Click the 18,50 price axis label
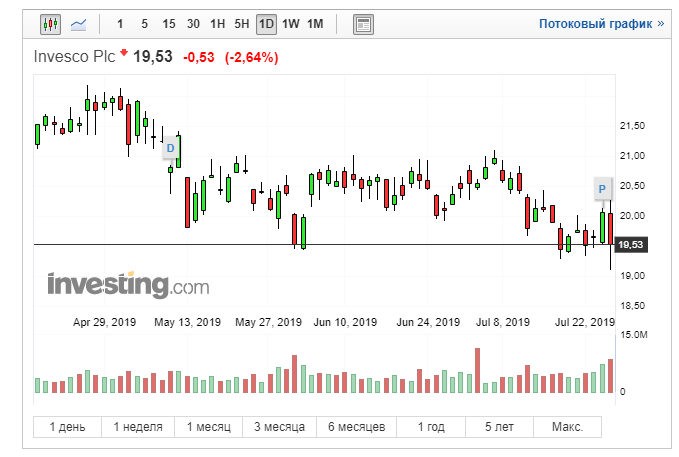679x457 pixels. tap(632, 306)
